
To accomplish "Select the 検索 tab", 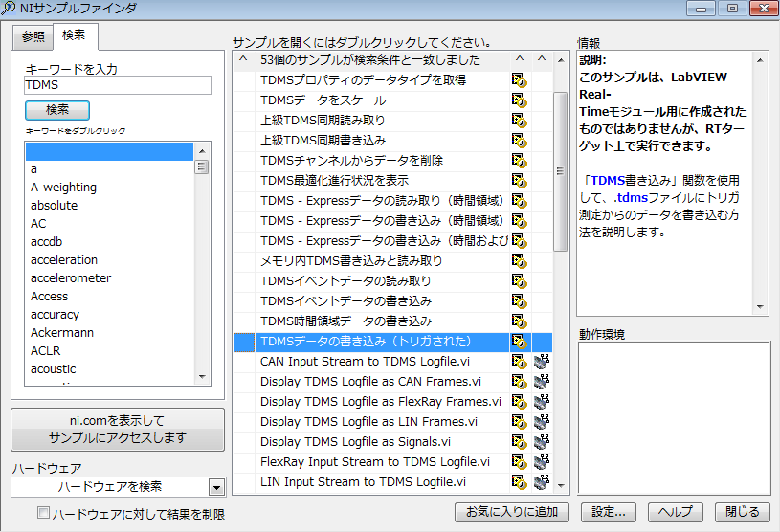I will tap(75, 35).
